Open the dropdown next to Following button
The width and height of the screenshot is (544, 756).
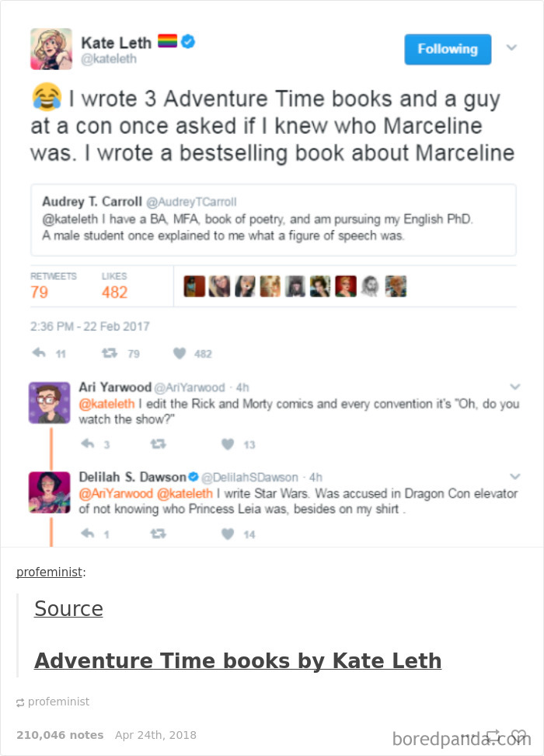point(512,48)
